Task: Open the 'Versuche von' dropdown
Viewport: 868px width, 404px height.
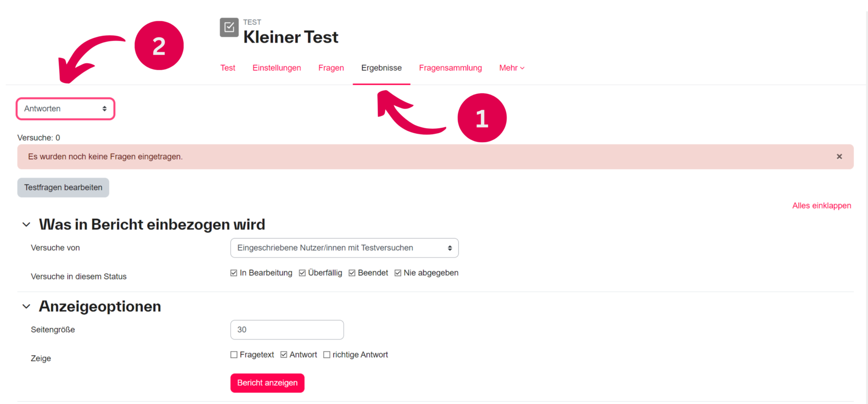Action: [344, 248]
